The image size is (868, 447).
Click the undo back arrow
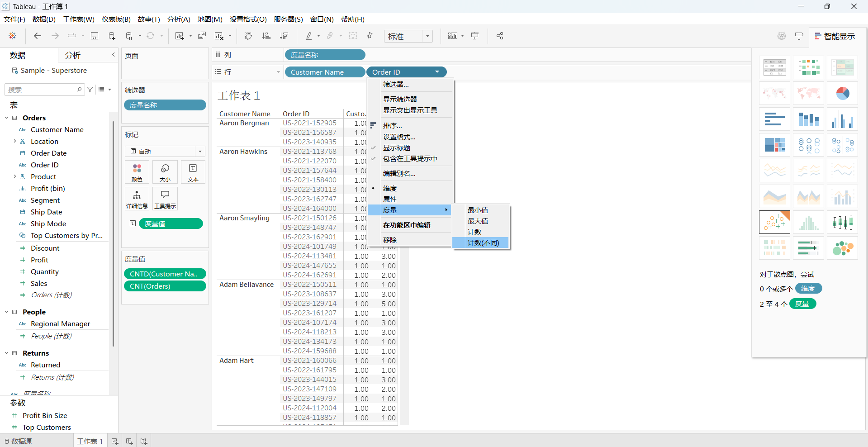(x=38, y=36)
